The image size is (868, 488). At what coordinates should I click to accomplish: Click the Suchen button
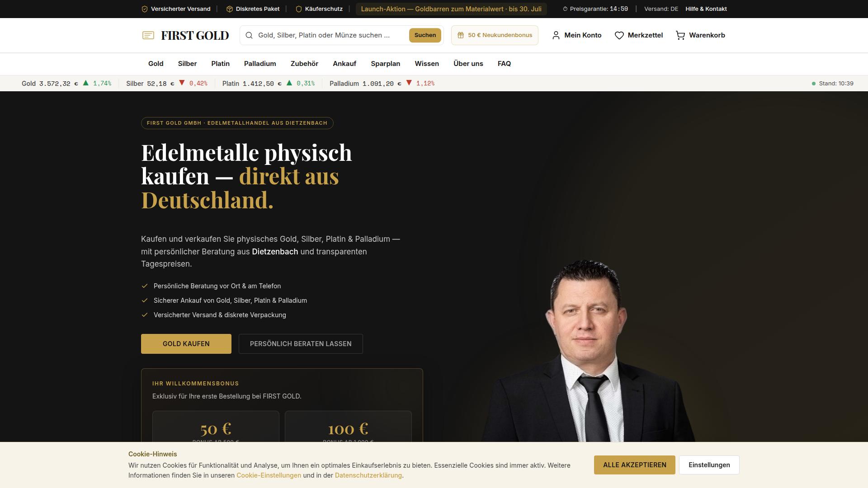coord(425,35)
